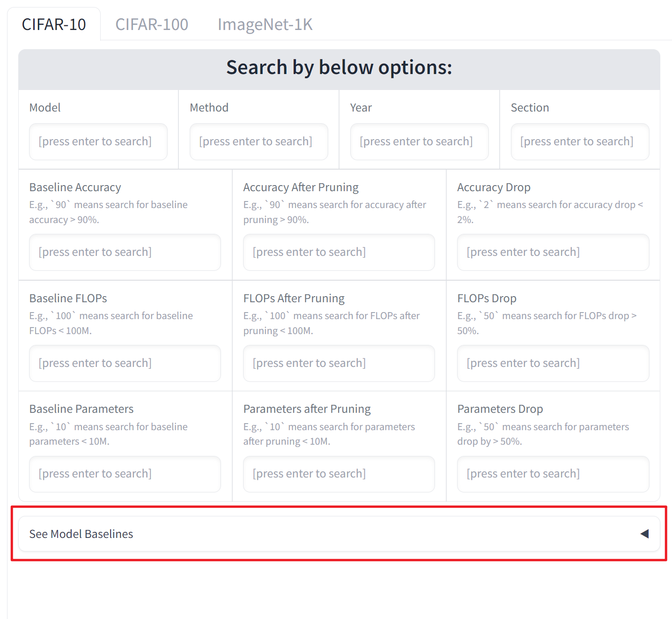The width and height of the screenshot is (672, 619).
Task: Click the triangle arrow beside See Model Baselines
Action: coord(644,534)
